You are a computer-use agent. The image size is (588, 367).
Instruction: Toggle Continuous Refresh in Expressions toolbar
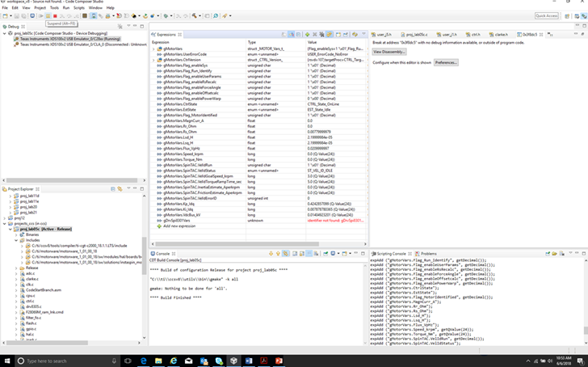coord(330,34)
